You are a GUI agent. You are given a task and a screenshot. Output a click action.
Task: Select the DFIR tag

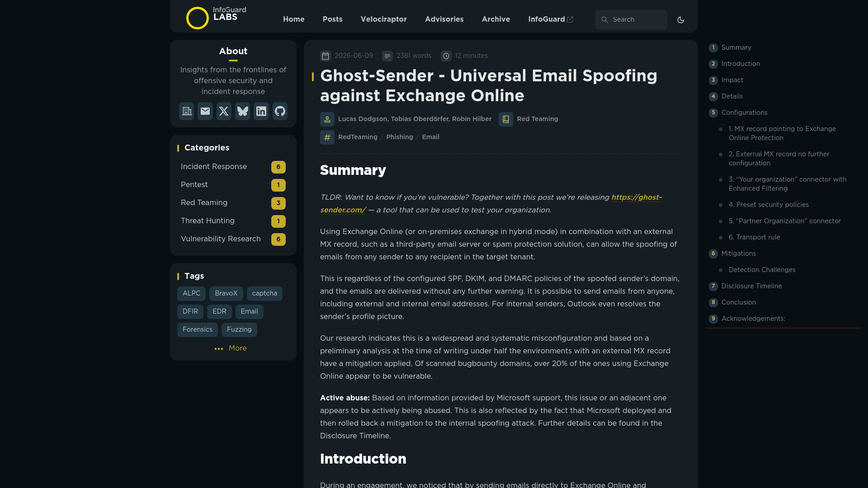(x=190, y=312)
